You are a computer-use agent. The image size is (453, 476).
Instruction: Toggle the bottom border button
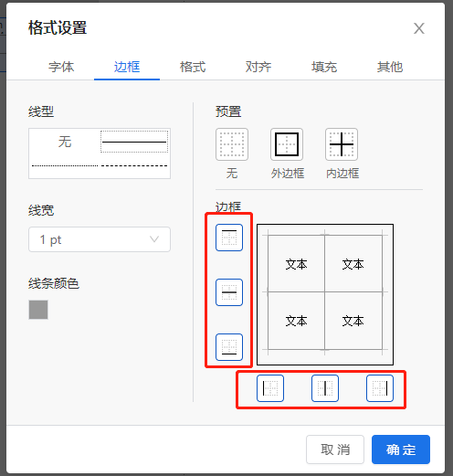[x=229, y=347]
